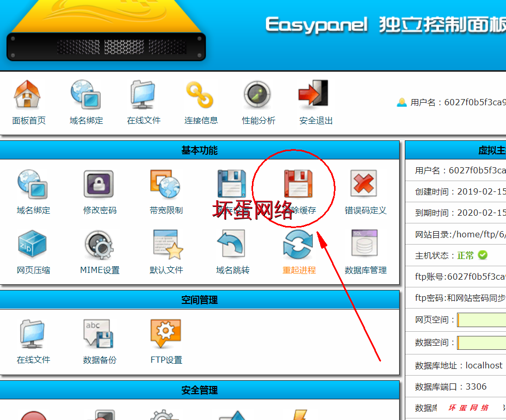Click the 数据空间 usage bar
Image resolution: width=506 pixels, height=420 pixels.
click(x=481, y=343)
